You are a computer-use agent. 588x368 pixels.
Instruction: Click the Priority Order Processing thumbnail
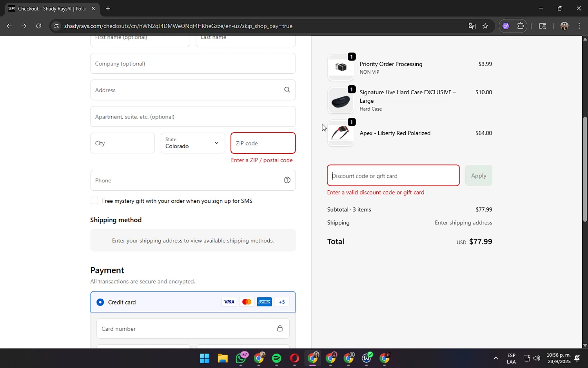tap(340, 67)
